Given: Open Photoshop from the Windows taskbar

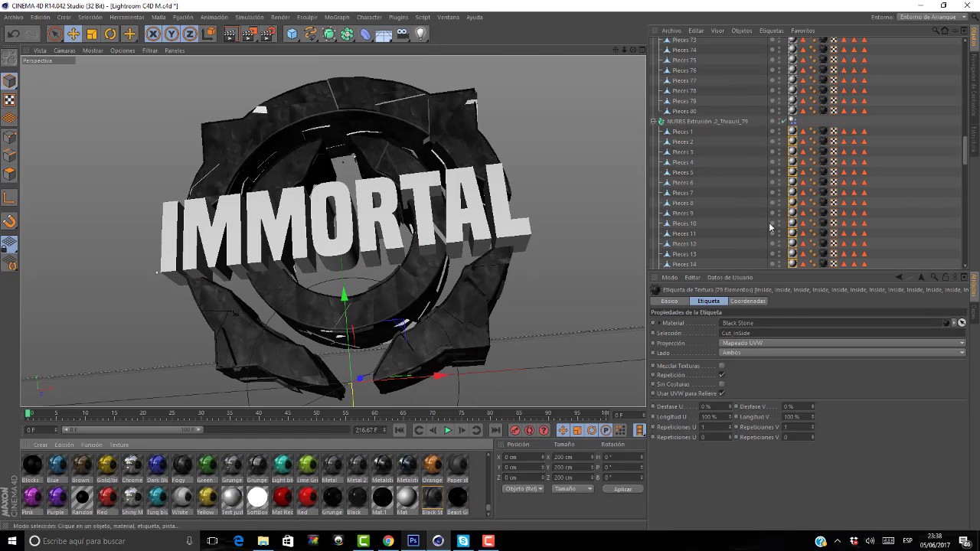Looking at the screenshot, I should click(x=413, y=541).
